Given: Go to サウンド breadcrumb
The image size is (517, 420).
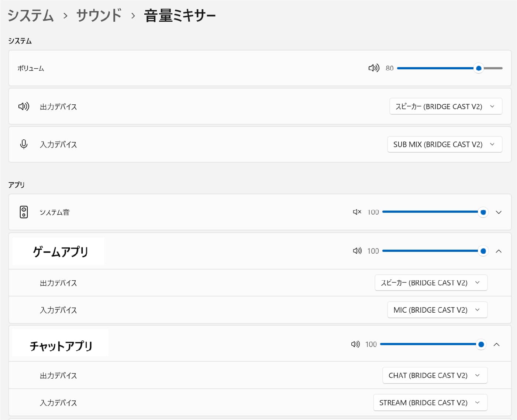Looking at the screenshot, I should coord(99,15).
